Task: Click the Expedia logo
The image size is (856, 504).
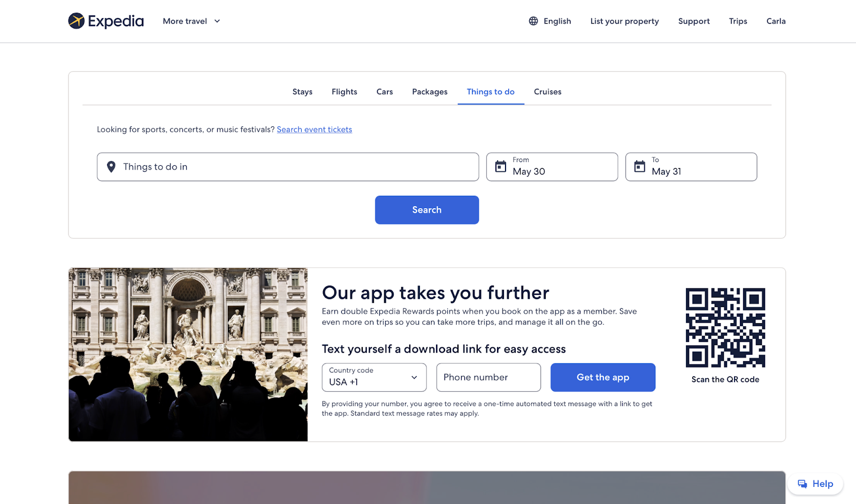Action: (106, 21)
